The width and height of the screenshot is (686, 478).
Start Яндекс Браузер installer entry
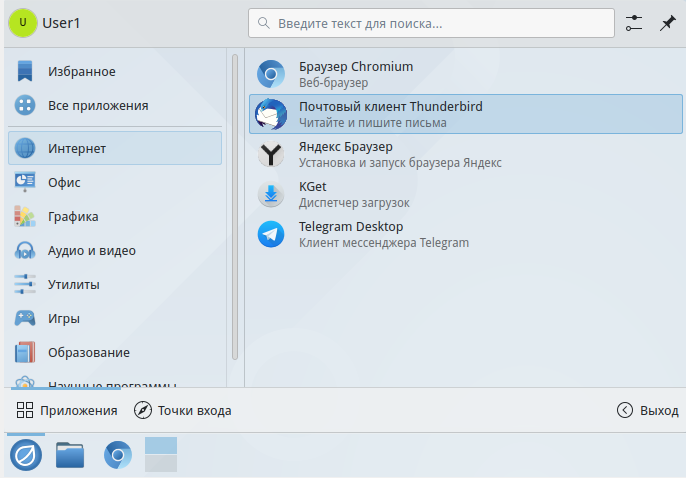(x=380, y=154)
